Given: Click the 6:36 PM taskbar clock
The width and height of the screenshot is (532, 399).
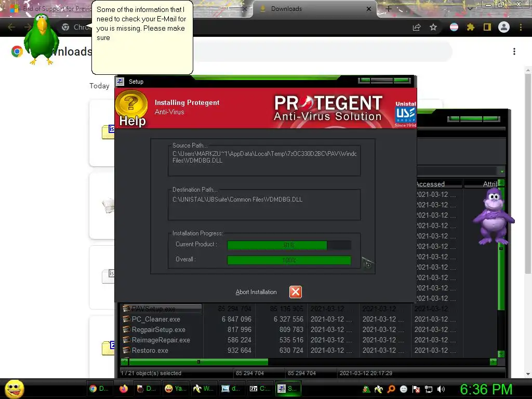Looking at the screenshot, I should [x=486, y=389].
